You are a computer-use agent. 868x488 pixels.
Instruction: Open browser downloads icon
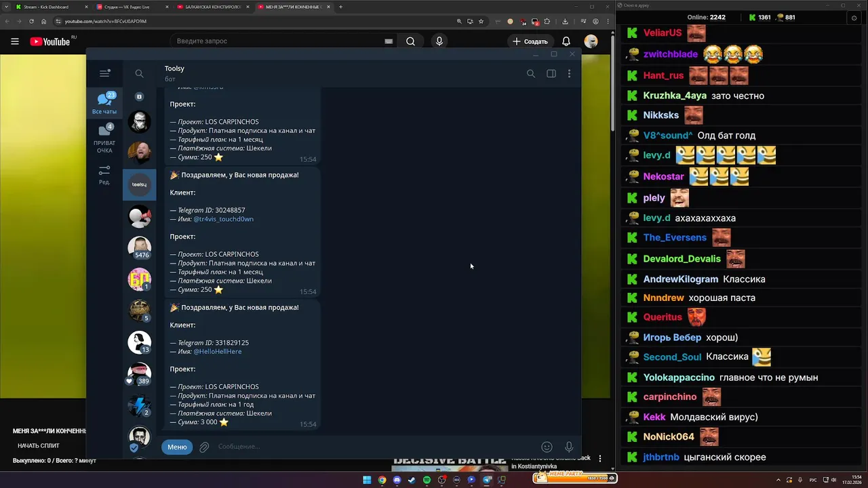pyautogui.click(x=565, y=21)
